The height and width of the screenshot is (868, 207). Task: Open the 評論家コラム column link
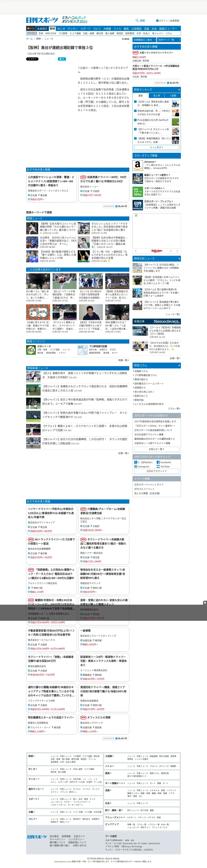coord(142,371)
